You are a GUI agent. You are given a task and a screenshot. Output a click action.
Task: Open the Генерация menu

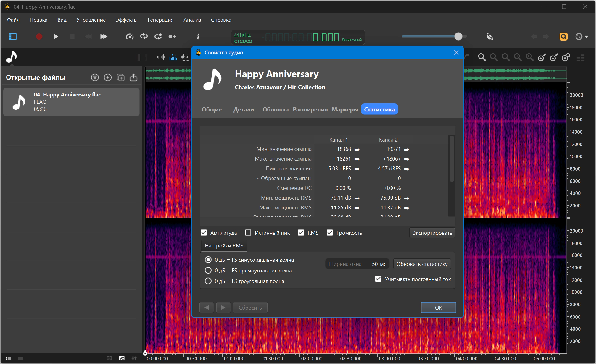click(160, 20)
